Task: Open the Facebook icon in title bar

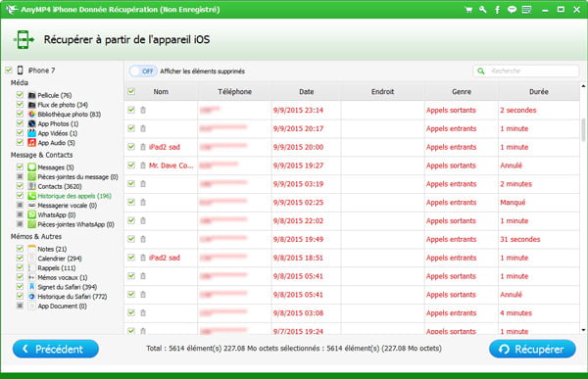Action: [497, 10]
